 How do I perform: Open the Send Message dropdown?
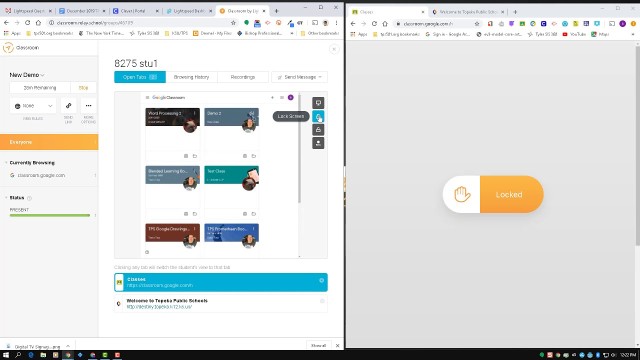[299, 77]
